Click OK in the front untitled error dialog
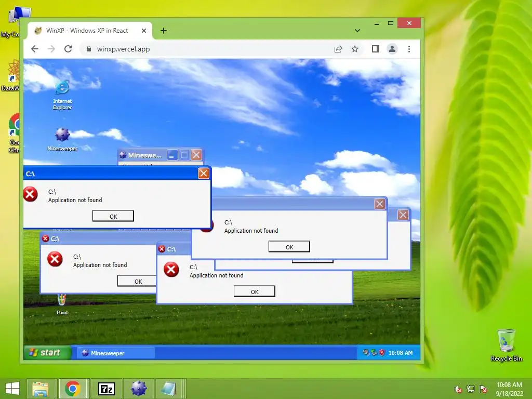The image size is (532, 399). click(289, 247)
